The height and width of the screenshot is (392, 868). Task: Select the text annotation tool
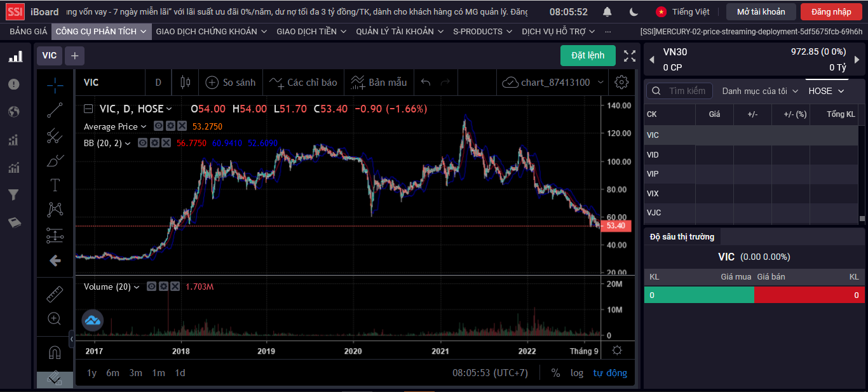[55, 185]
